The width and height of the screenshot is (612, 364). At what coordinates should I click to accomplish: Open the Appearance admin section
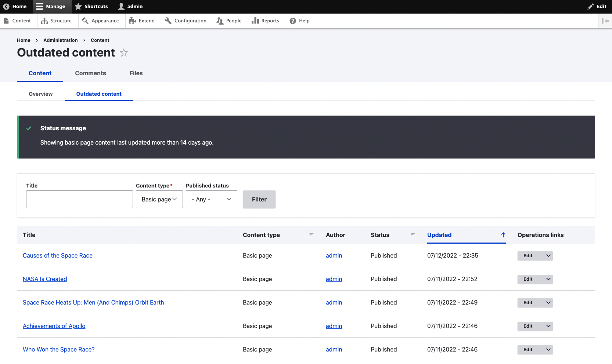pyautogui.click(x=100, y=21)
